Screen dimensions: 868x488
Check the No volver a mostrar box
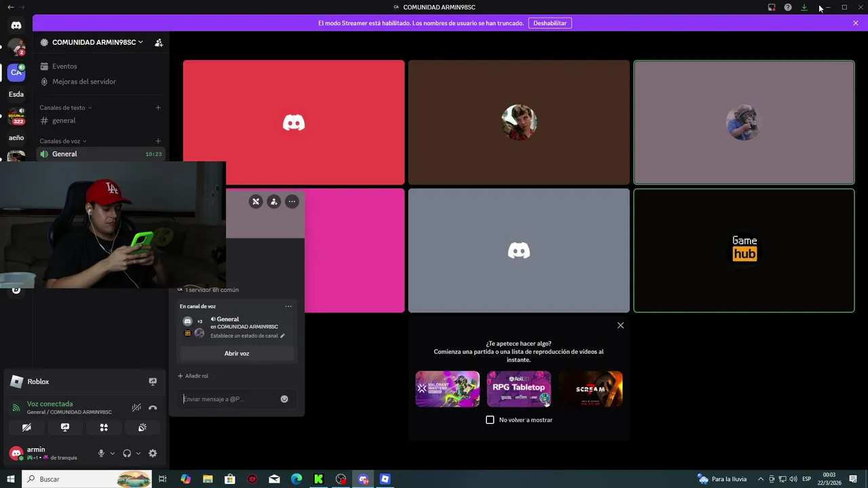490,420
